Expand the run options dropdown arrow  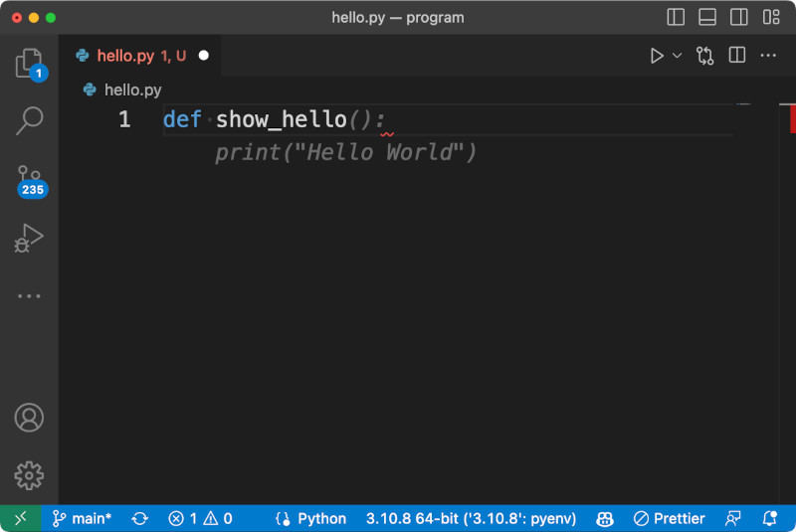click(678, 56)
